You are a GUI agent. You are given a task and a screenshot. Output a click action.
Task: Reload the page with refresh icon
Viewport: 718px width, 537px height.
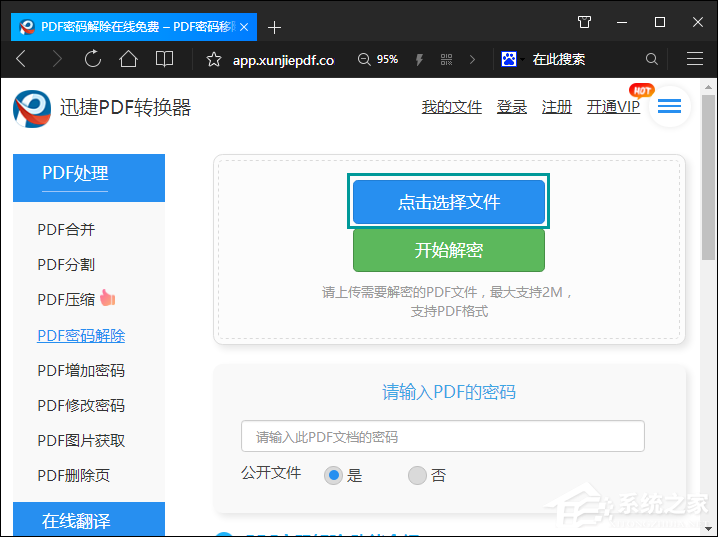tap(92, 59)
